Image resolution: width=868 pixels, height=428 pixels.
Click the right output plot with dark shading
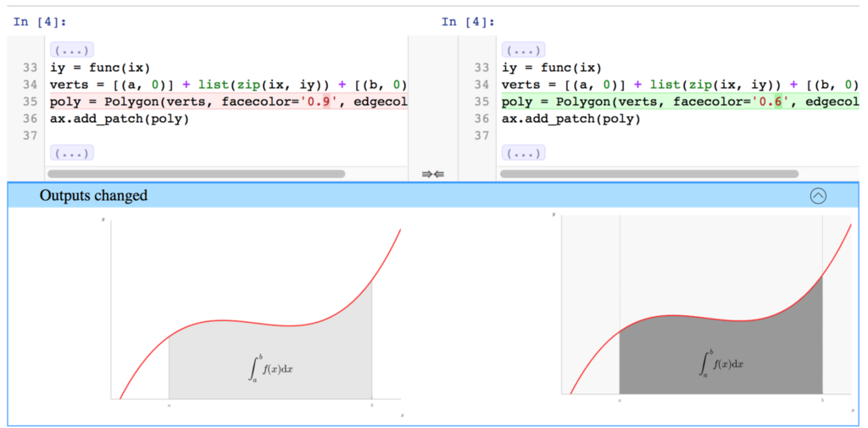(703, 313)
